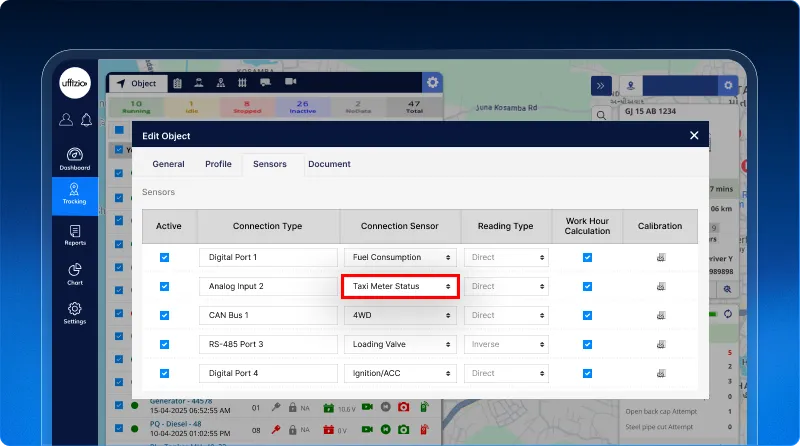
Task: Click the Digital Port 1 connection type field
Action: (268, 257)
